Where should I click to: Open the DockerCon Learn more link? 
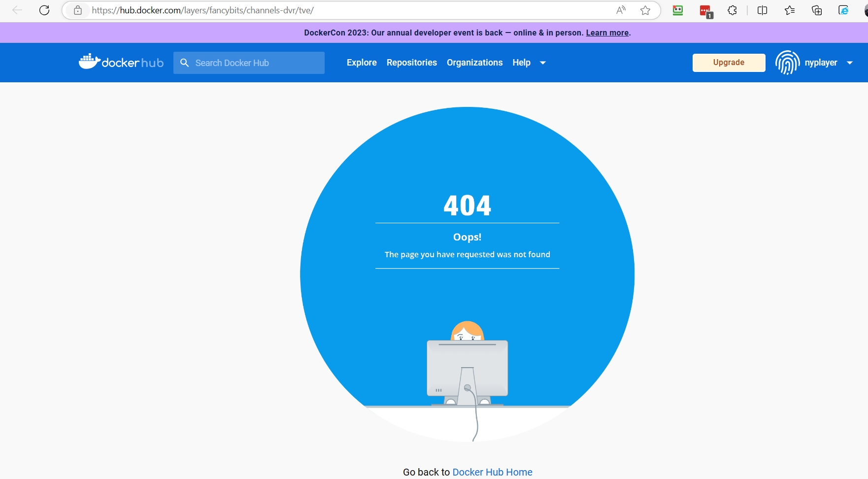pos(607,33)
